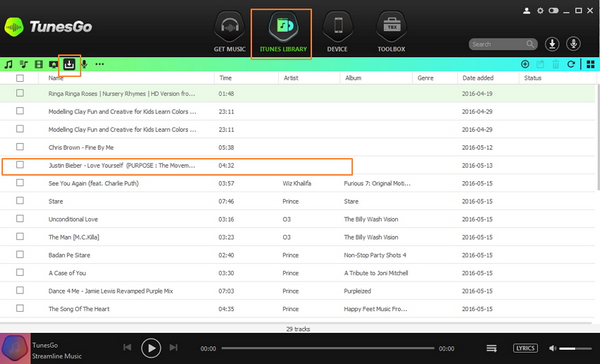Check the Chris Brown - Fine By Me checkbox
Viewport: 600px width, 364px height.
pos(20,147)
